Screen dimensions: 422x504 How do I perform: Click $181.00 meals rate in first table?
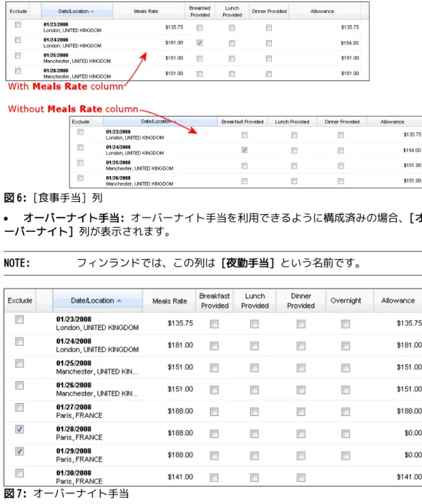pos(174,43)
